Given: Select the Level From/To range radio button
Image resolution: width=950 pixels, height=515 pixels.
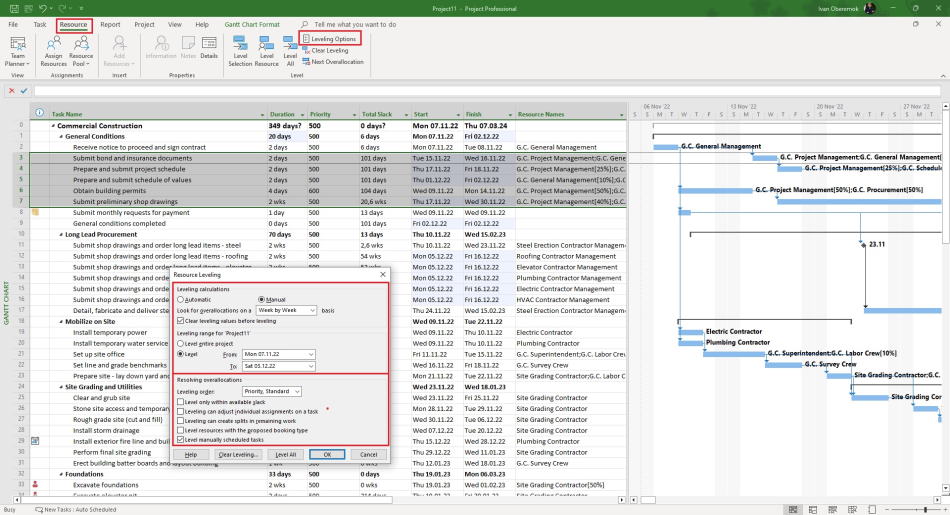Looking at the screenshot, I should (x=181, y=354).
